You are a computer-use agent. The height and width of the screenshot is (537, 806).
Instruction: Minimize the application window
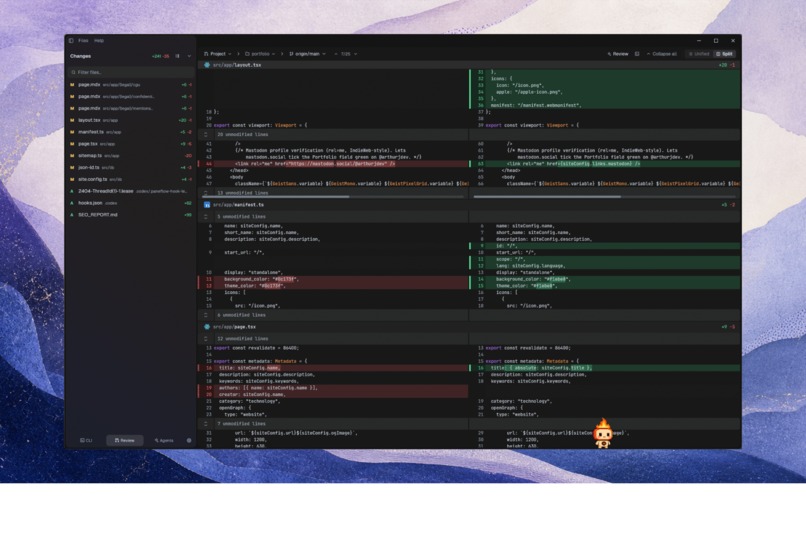tap(699, 41)
